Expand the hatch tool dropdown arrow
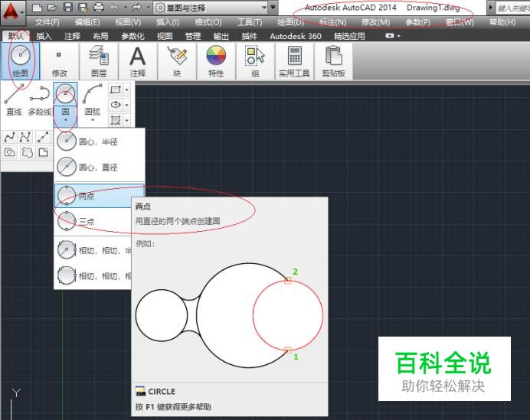 pos(126,120)
